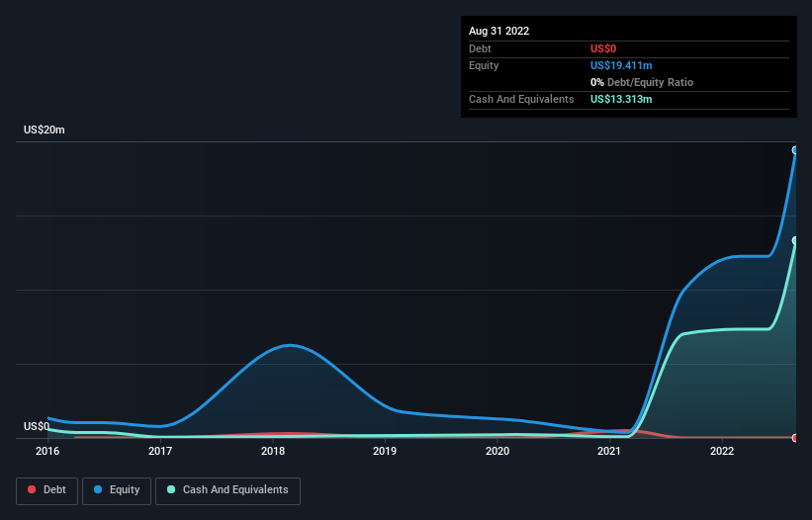Click the US$0 y-axis label

[x=37, y=426]
